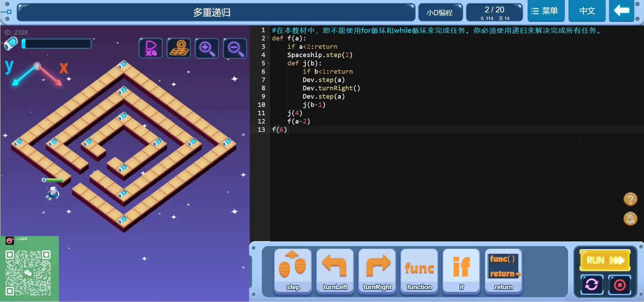
Task: Stop execution with the red stop button
Action: tap(619, 285)
